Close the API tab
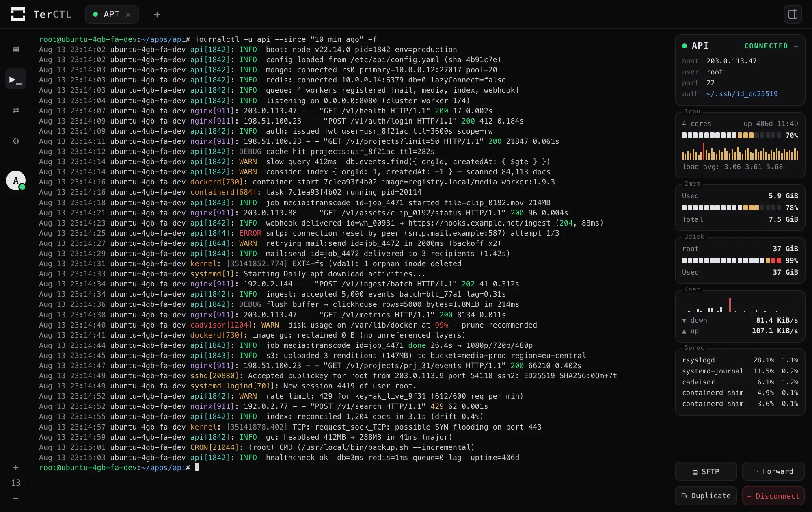This screenshot has height=512, width=812. tap(128, 15)
